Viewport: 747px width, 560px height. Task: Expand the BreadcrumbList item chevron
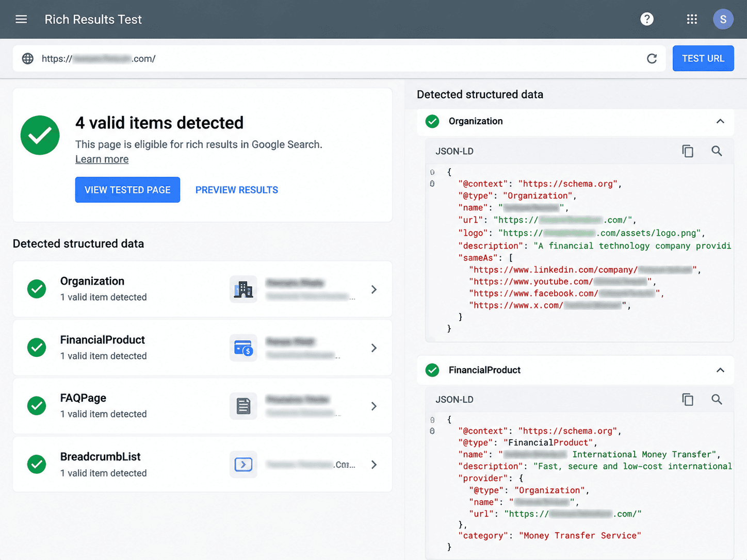(374, 465)
